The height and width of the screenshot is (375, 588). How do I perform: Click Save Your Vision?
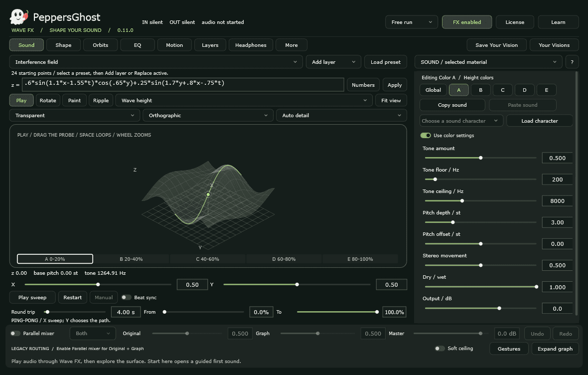[496, 45]
